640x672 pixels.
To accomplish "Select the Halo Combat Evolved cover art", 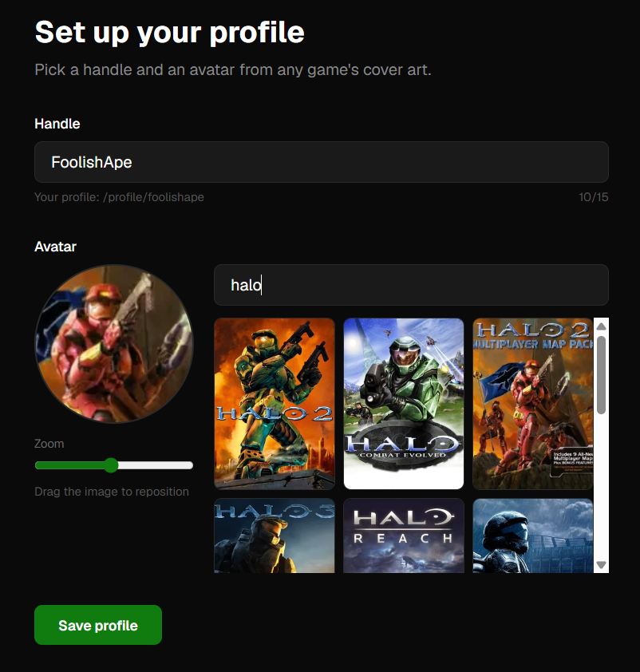I will (x=404, y=404).
